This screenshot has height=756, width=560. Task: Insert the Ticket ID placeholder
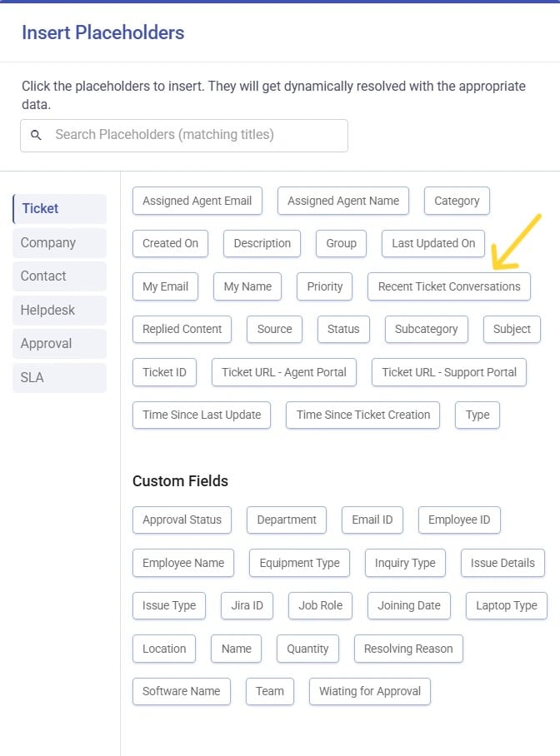pyautogui.click(x=164, y=372)
